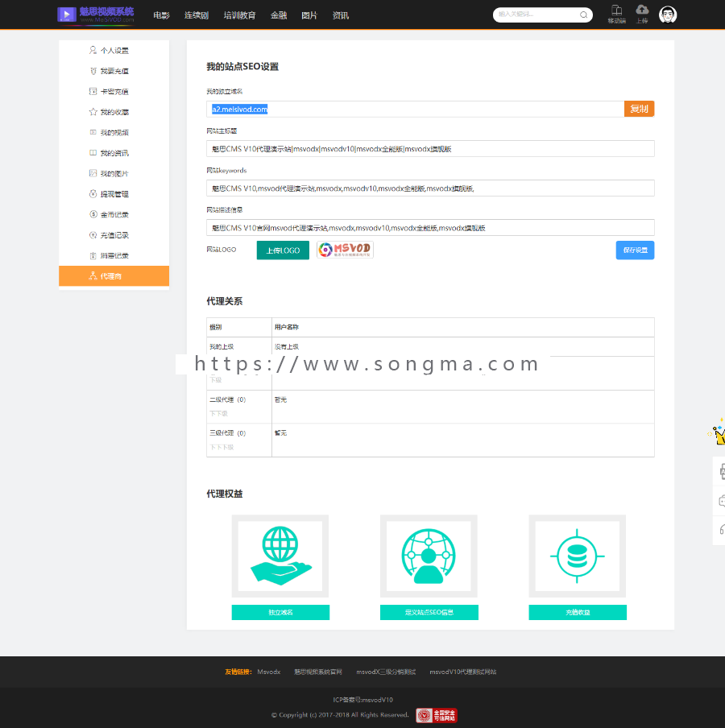Open the 移动端 mobile devices icon
725x728 pixels.
pos(616,10)
